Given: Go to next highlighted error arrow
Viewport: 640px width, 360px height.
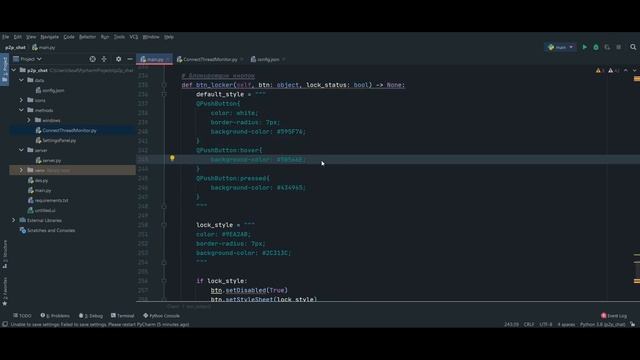Looking at the screenshot, I should [x=634, y=71].
